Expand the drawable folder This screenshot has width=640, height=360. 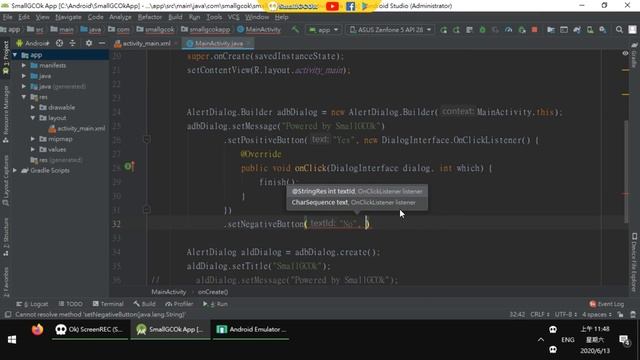(x=33, y=107)
